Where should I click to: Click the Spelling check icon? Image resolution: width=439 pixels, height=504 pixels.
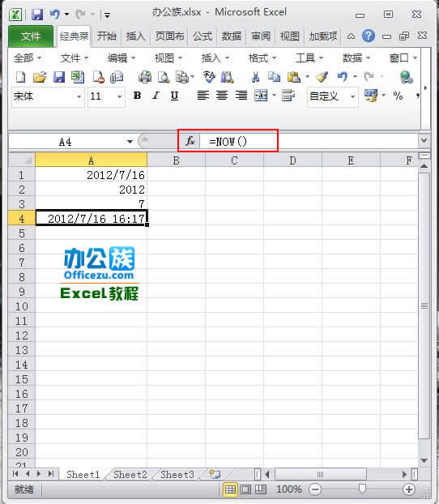209,77
